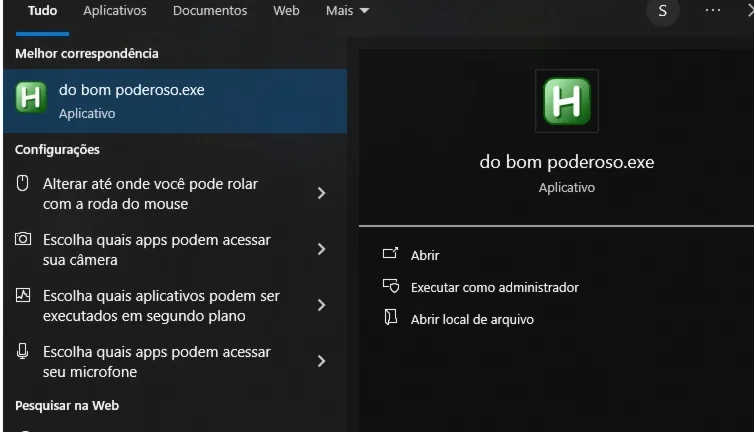The width and height of the screenshot is (754, 432).
Task: Open the Tudo tab
Action: [42, 11]
